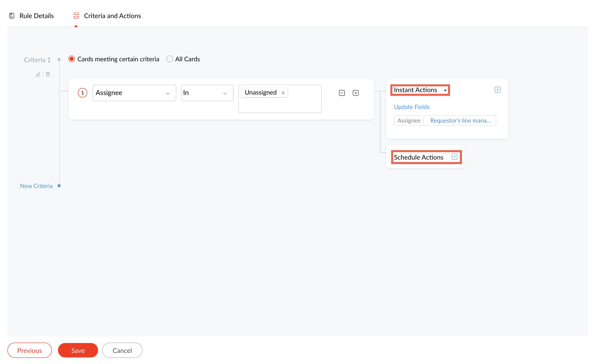
Task: Select Cards meeting certain criteria radio button
Action: coord(71,59)
